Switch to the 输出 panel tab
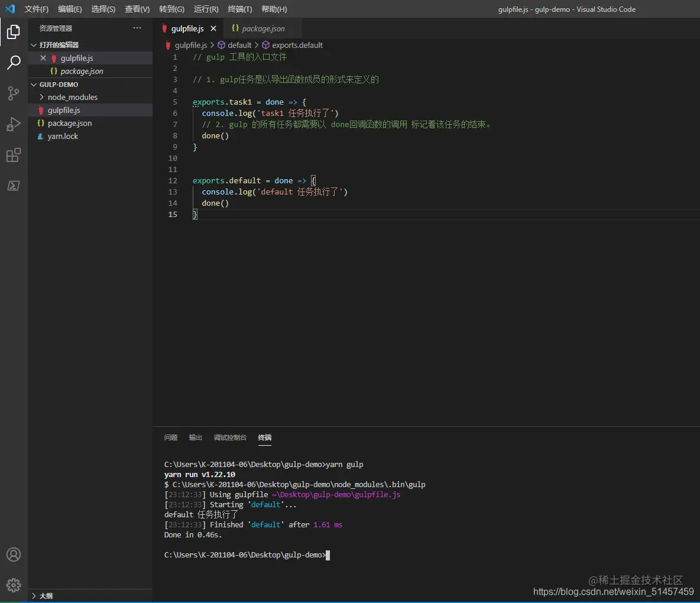The width and height of the screenshot is (700, 603). (x=196, y=437)
